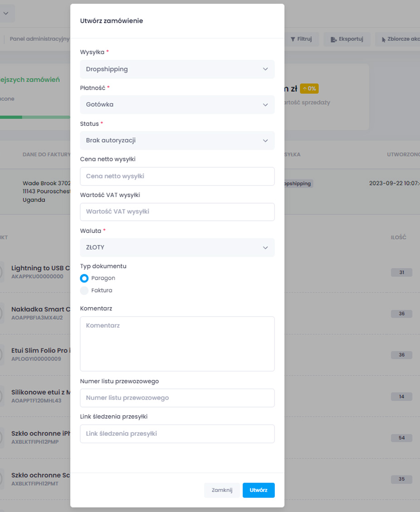Viewport: 420px width, 512px height.
Task: Open the Wysyłka dropdown showing Dropshipping
Action: 177,69
